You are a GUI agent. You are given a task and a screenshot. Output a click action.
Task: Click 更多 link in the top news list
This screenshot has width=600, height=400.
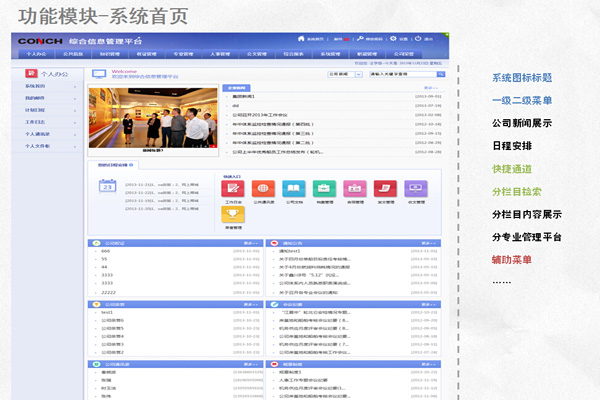pos(430,88)
